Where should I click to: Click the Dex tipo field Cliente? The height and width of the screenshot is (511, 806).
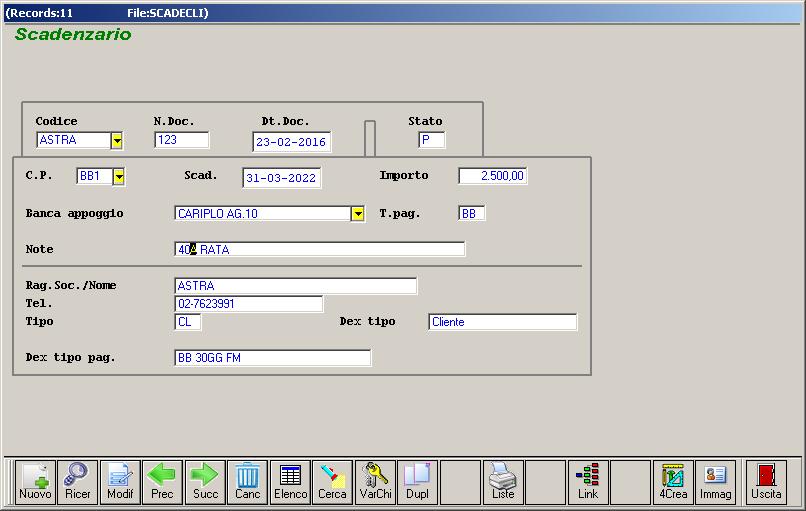tap(502, 322)
